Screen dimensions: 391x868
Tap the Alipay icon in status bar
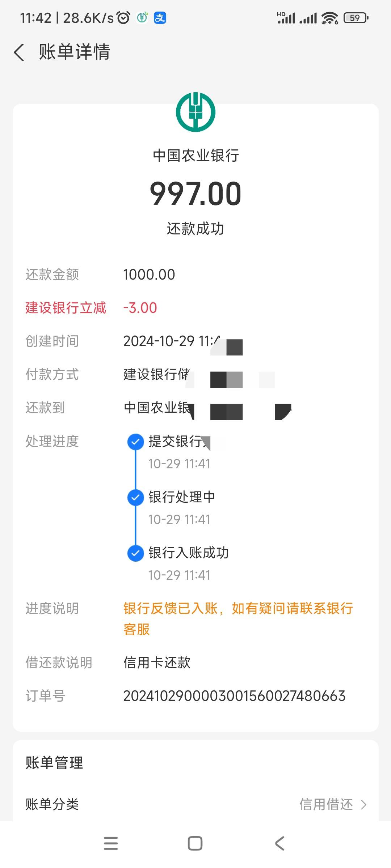click(160, 18)
